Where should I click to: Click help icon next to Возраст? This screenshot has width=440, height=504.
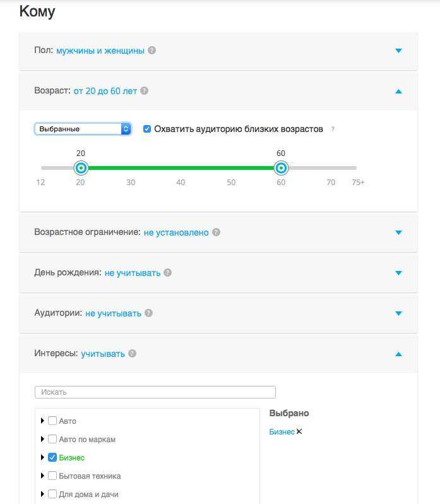[x=145, y=91]
